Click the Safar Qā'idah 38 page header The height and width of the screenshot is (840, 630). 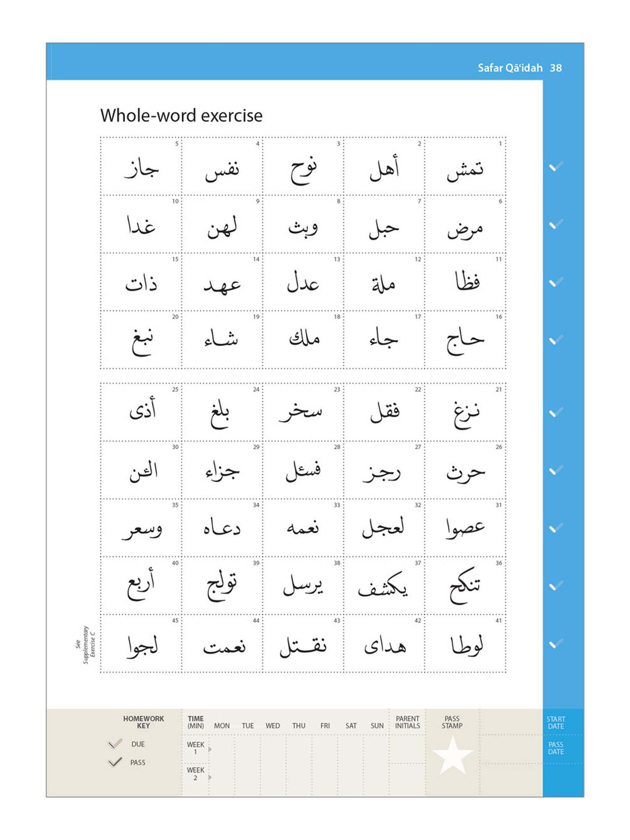click(519, 68)
